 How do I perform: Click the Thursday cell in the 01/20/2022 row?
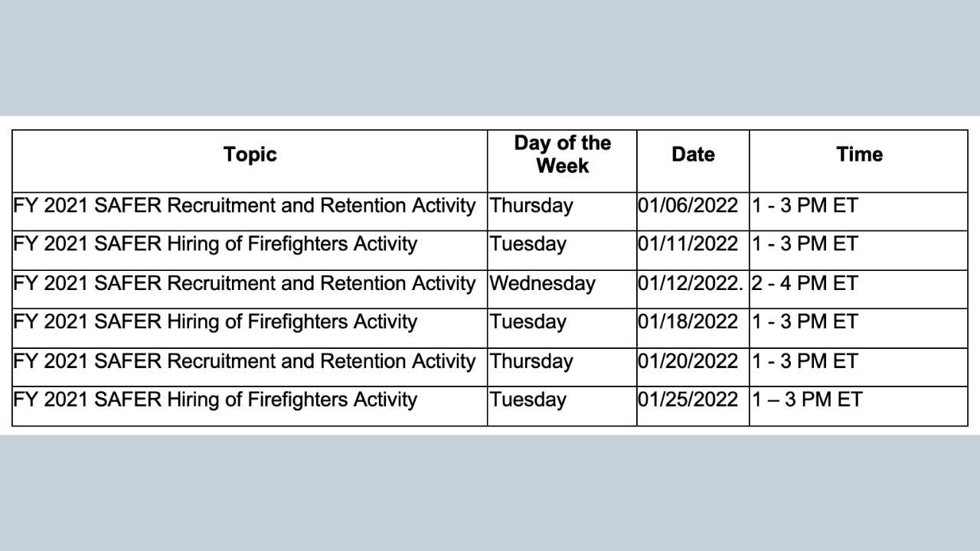click(531, 360)
